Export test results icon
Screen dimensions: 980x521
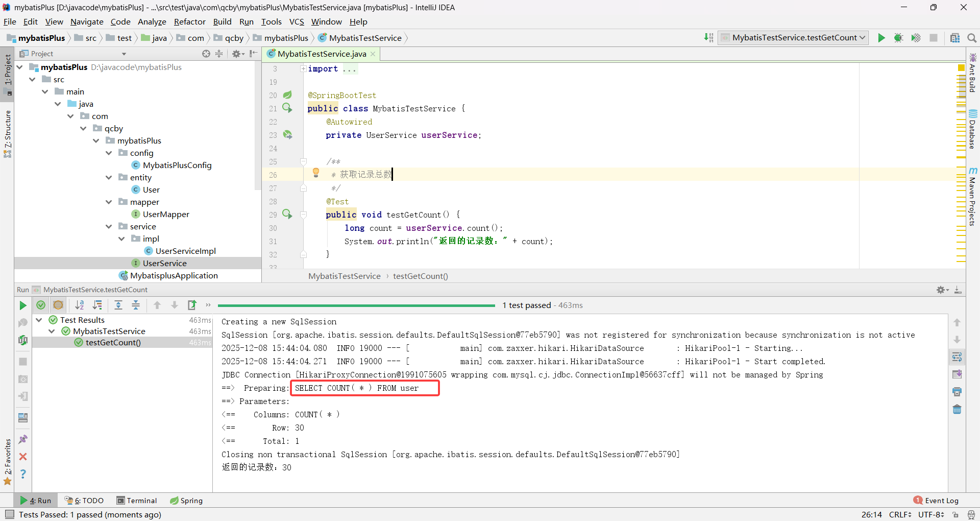[192, 305]
